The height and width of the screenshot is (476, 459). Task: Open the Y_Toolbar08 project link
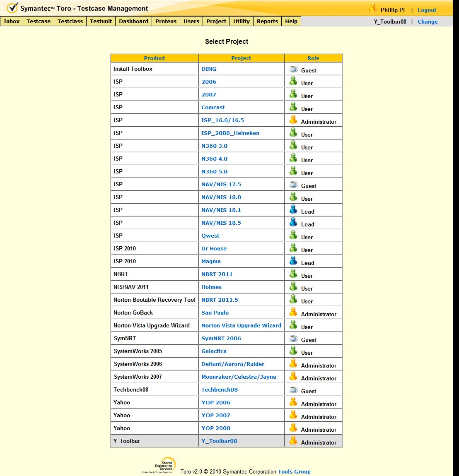[x=219, y=441]
